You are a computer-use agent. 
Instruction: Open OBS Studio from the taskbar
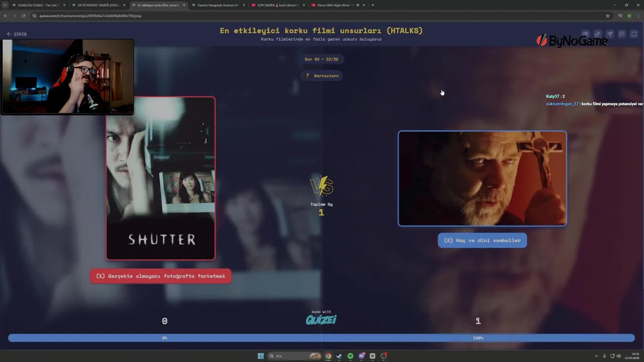point(383,356)
